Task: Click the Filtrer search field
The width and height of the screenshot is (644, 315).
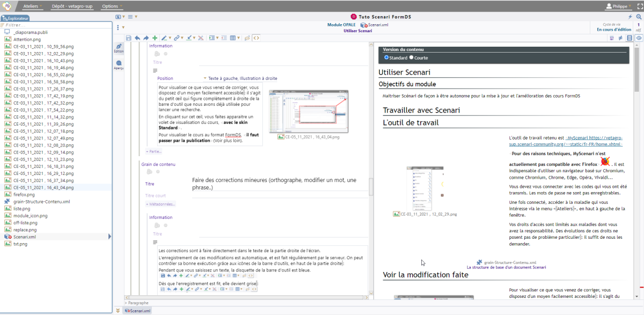Action: point(56,25)
